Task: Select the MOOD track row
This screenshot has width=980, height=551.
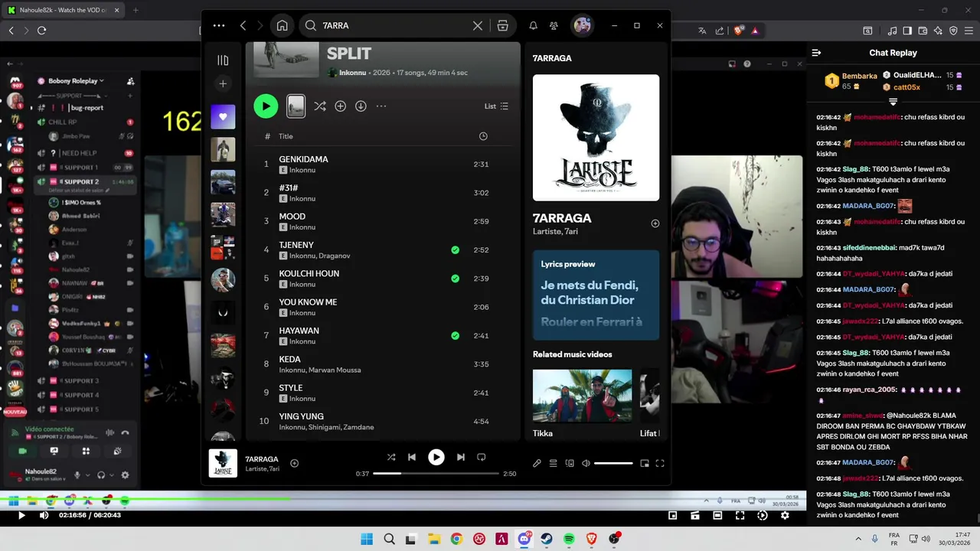Action: [x=383, y=221]
